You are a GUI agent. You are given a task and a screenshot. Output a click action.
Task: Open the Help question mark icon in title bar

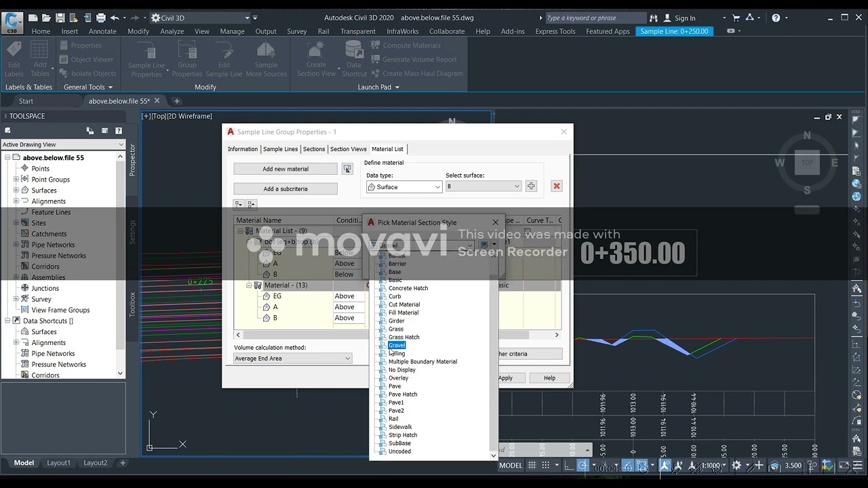pos(776,18)
